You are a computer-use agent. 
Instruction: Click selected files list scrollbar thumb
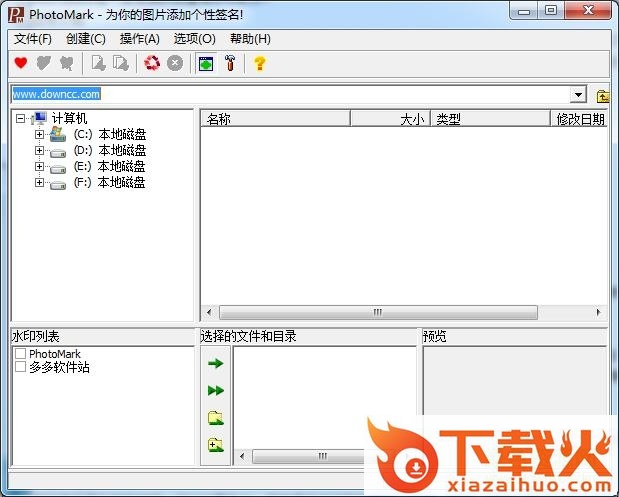309,456
